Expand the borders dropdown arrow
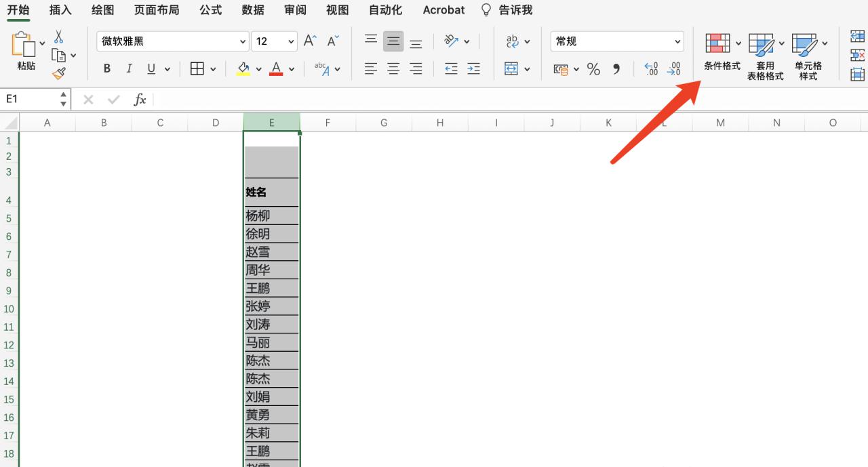The image size is (868, 467). point(213,69)
